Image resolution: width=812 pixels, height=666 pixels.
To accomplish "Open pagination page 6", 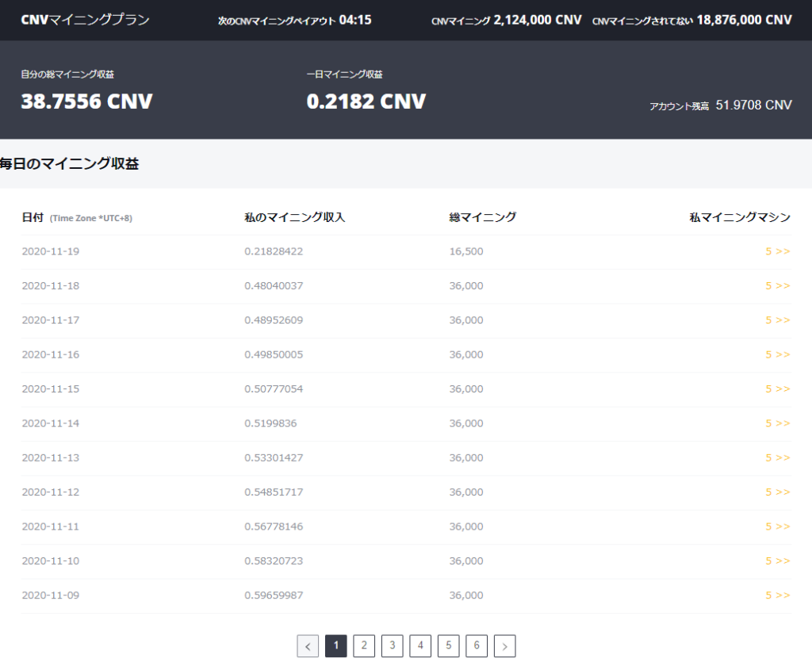I will (x=477, y=646).
